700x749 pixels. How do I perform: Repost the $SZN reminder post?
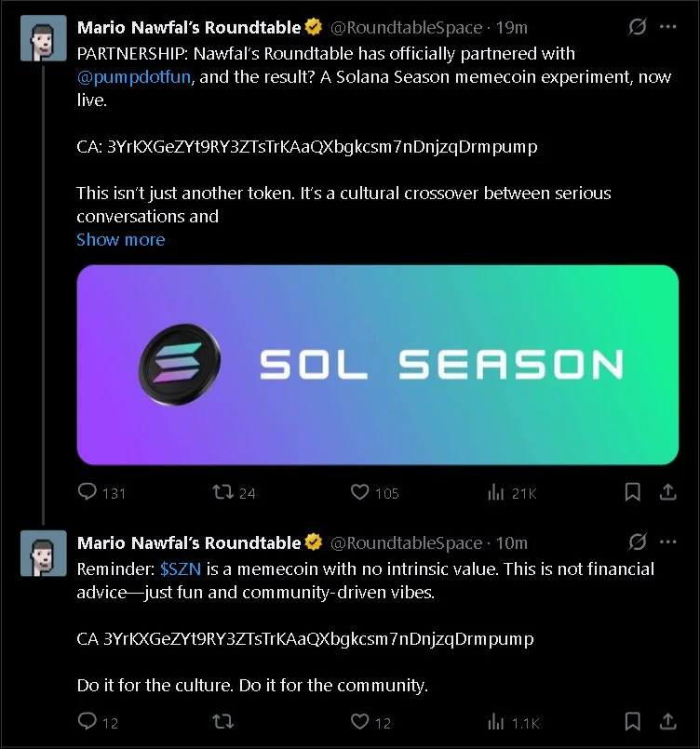coord(223,721)
